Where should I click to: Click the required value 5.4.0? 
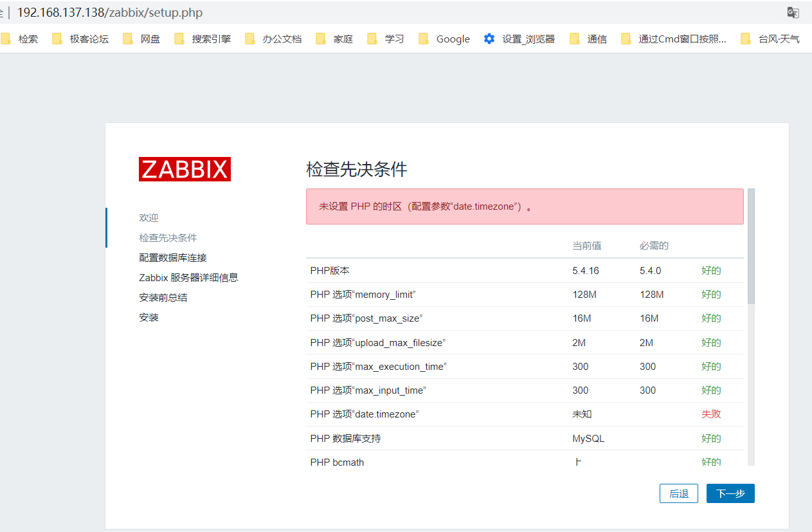tap(651, 271)
